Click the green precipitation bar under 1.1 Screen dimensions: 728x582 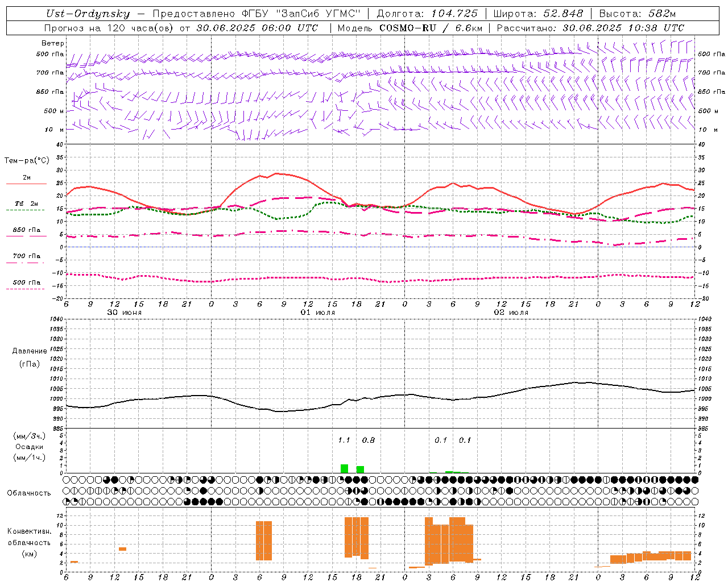pos(344,469)
